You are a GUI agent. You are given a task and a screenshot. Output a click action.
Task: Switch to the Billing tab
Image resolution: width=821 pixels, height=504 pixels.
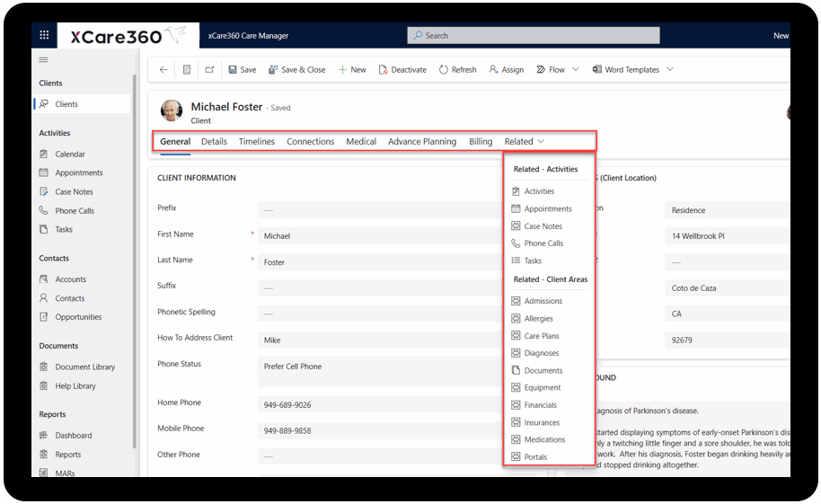point(481,141)
